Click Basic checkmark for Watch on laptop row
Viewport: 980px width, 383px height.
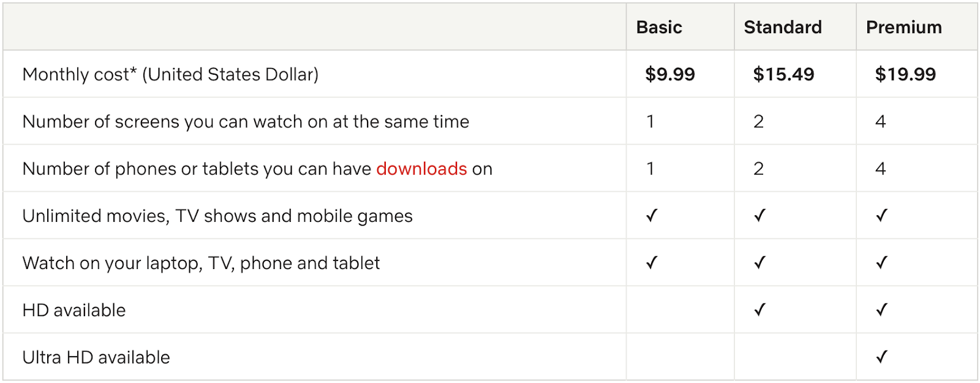(652, 263)
